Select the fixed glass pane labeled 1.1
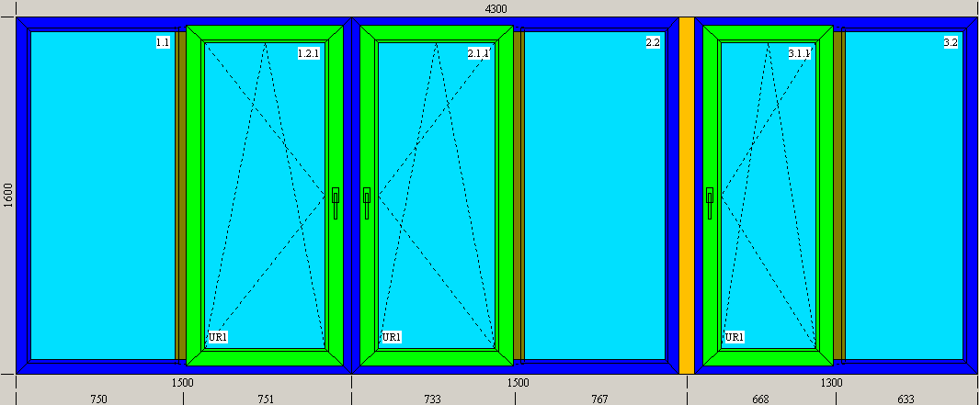 point(103,196)
